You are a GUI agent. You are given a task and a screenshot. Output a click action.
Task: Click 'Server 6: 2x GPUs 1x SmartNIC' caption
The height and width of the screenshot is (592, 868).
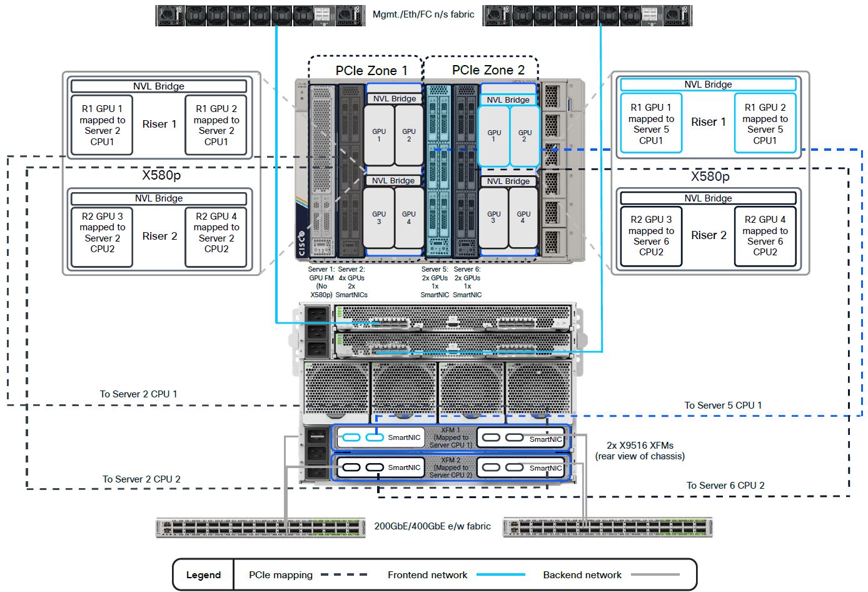pyautogui.click(x=467, y=282)
